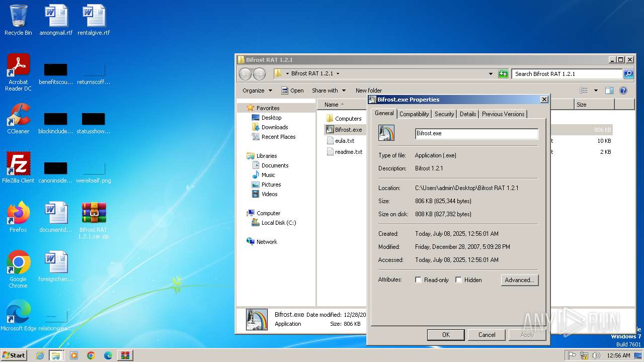Viewport: 644px width, 362px height.
Task: Click breadcrumb arrow after Bifrost RAT 1.2.1
Action: coord(338,74)
